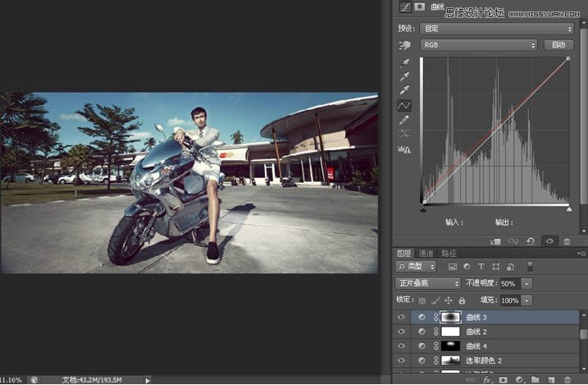
Task: Activate the edit-points curve tool
Action: coord(403,105)
